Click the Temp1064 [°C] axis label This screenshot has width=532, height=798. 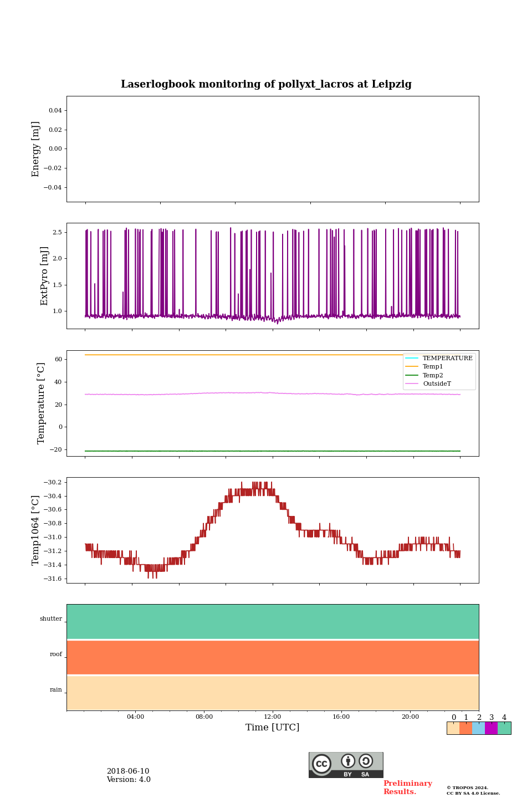36,530
